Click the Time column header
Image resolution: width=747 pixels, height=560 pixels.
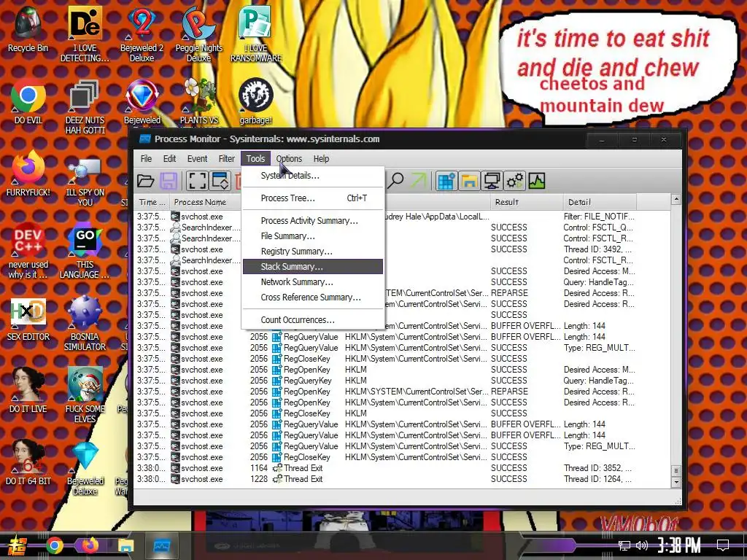152,202
